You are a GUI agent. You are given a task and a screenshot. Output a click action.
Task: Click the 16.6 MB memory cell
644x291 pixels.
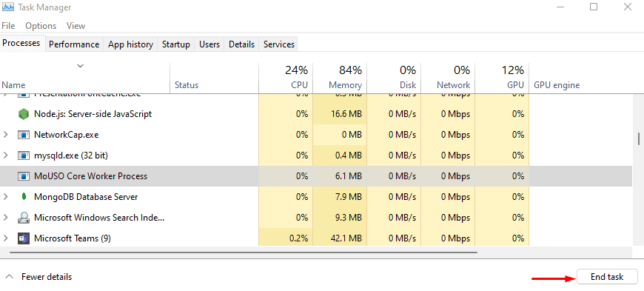tap(340, 114)
